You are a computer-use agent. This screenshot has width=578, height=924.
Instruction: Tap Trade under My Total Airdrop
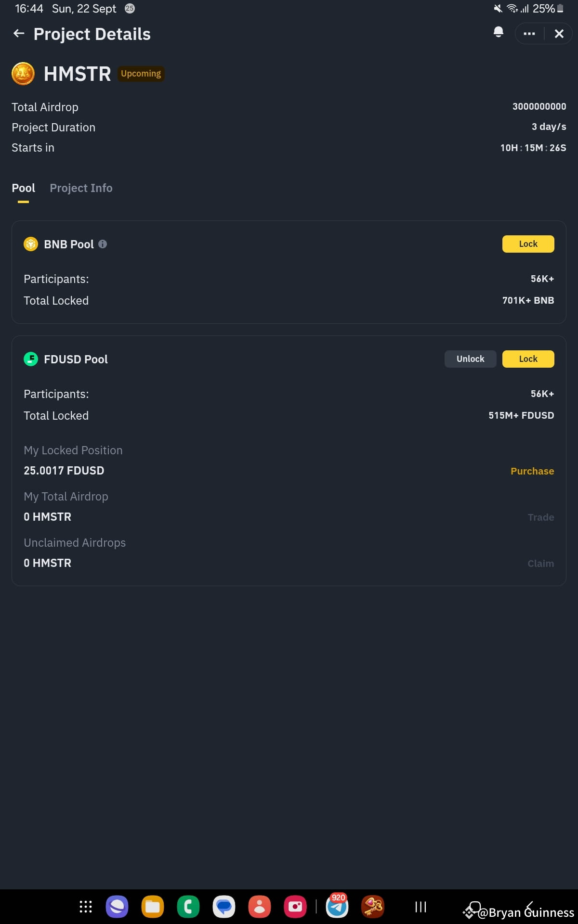[540, 517]
